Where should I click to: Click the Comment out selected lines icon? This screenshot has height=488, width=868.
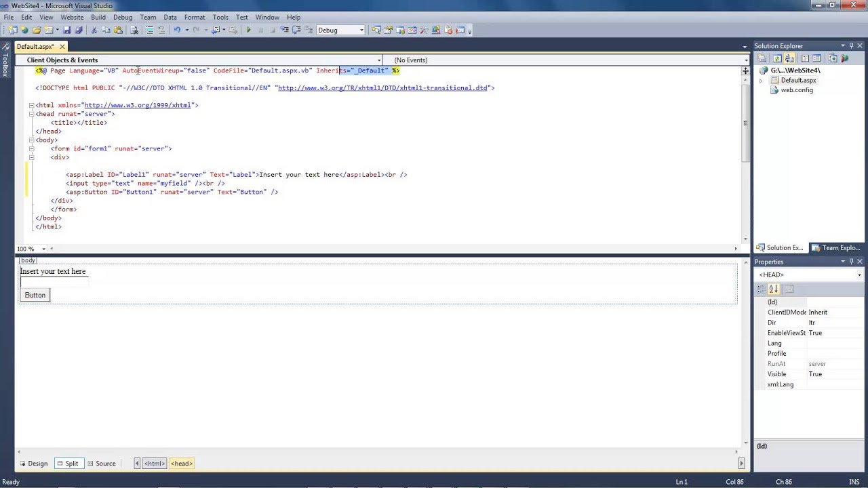[x=149, y=30]
